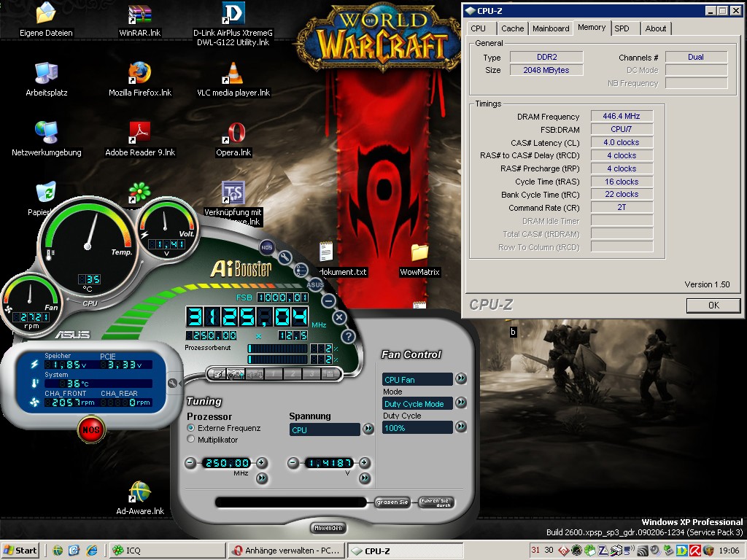The height and width of the screenshot is (560, 747).
Task: Switch to the Cache tab in CPU-Z
Action: 513,28
